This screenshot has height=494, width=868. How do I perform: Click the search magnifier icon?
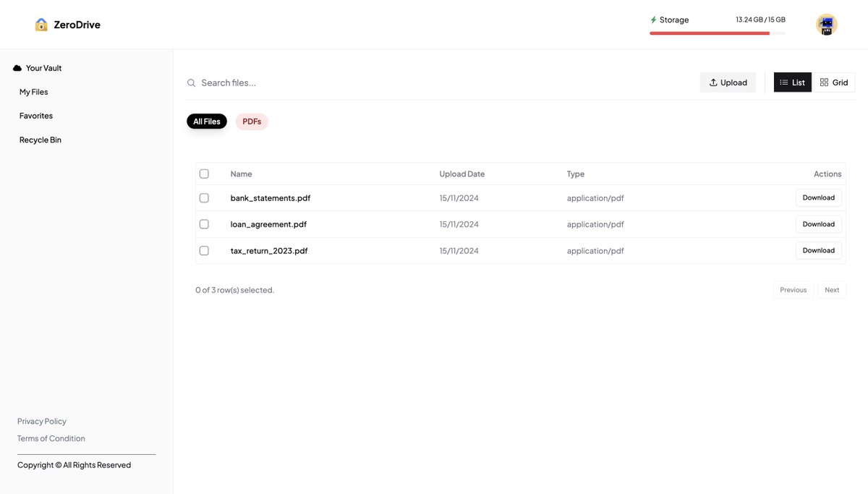tap(192, 83)
